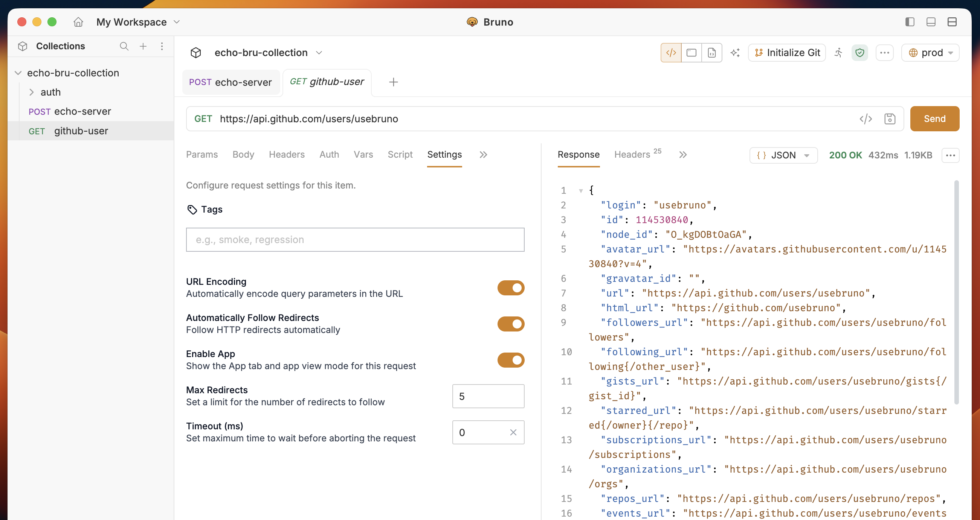Screen dimensions: 980x520
Task: Open the AI sparkle assistant icon
Action: click(x=735, y=52)
